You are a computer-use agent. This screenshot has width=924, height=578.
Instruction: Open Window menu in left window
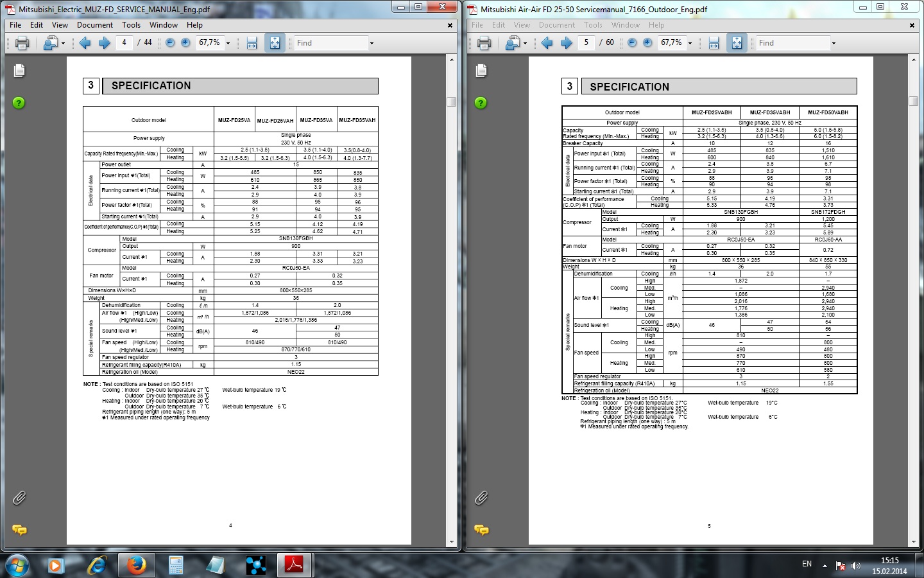click(164, 25)
